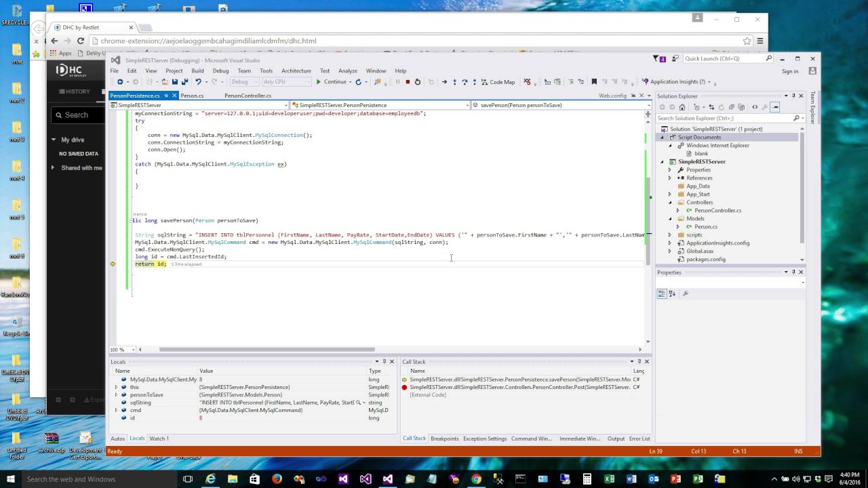
Task: Toggle Preview Selected Items in Solution Explorer
Action: pos(775,107)
